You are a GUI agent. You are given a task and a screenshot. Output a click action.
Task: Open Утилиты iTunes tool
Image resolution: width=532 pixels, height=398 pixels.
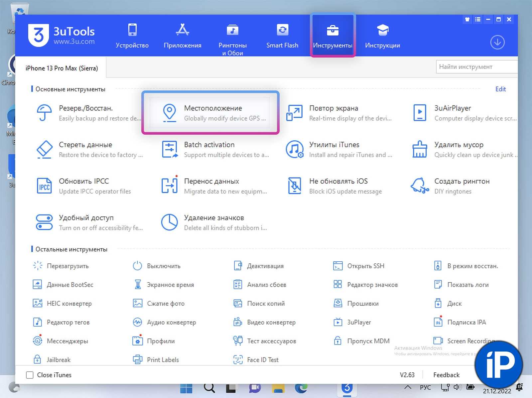338,149
